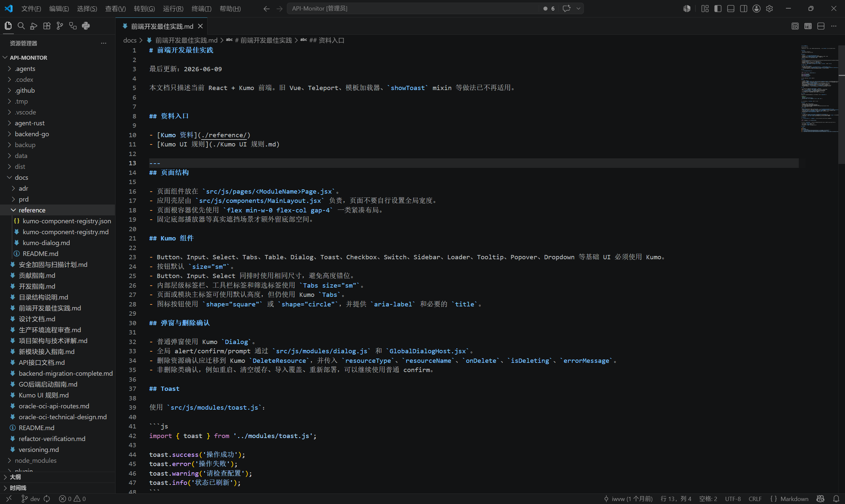Open the Extensions view icon

coord(47,26)
